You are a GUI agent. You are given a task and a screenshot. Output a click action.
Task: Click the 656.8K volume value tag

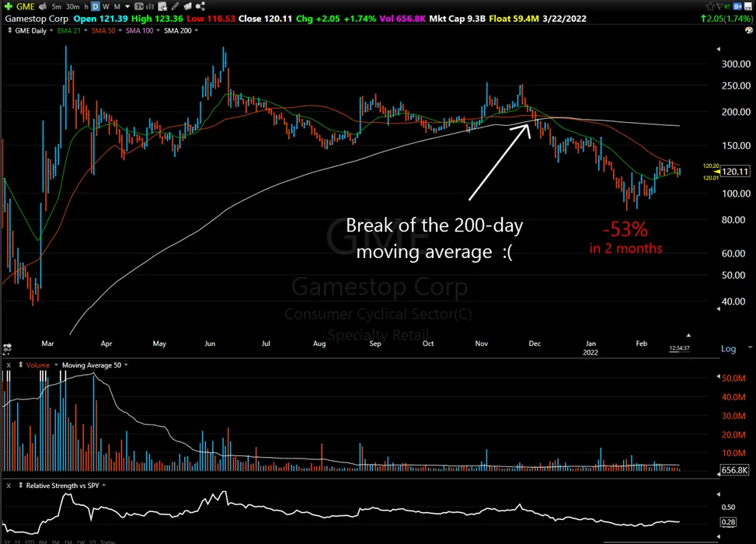click(x=735, y=469)
